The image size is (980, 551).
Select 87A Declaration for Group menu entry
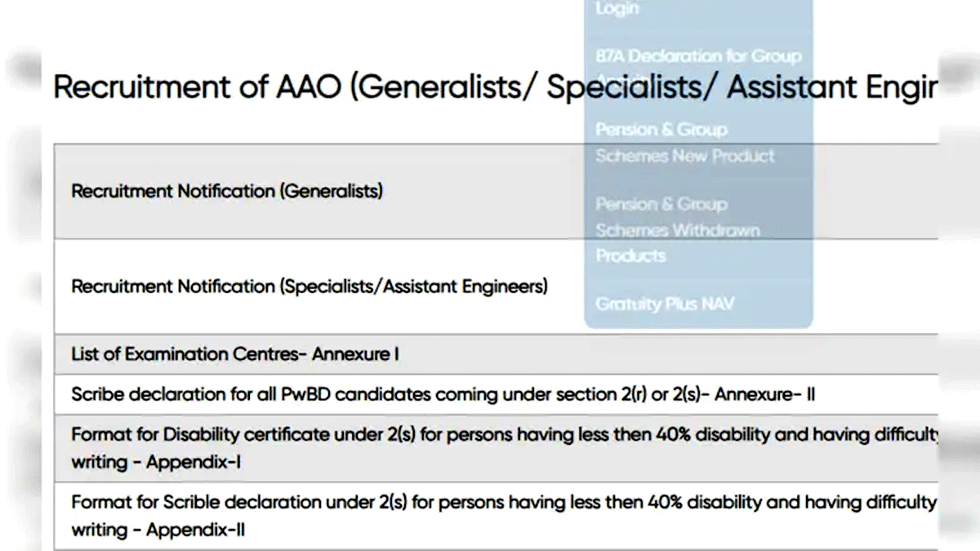[698, 56]
